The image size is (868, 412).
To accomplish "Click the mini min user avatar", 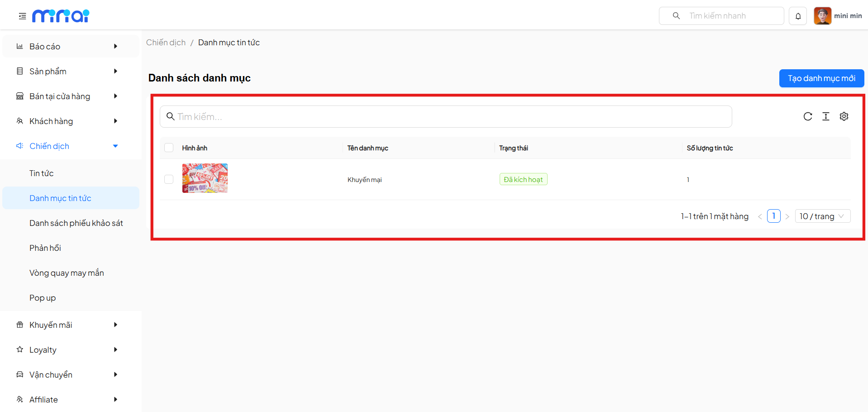I will click(822, 16).
